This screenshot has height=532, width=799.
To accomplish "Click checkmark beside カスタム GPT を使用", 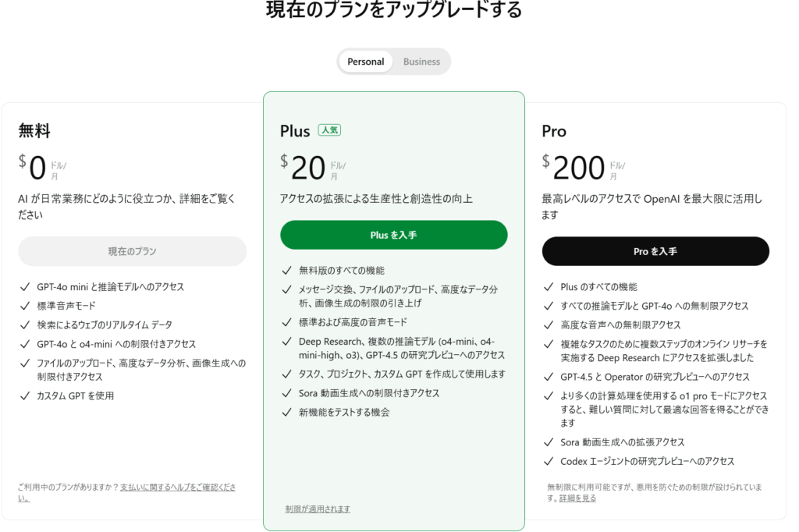I will [24, 396].
